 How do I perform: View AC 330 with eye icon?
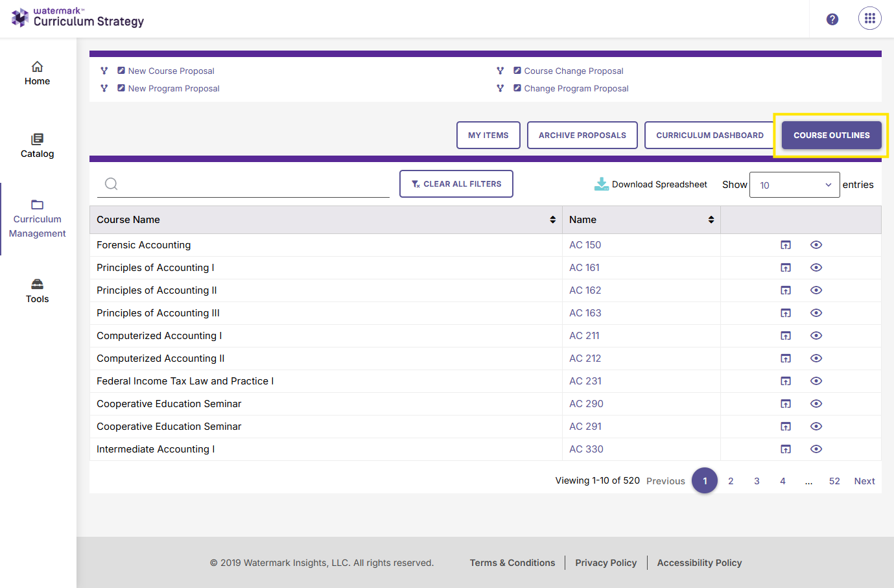tap(816, 449)
